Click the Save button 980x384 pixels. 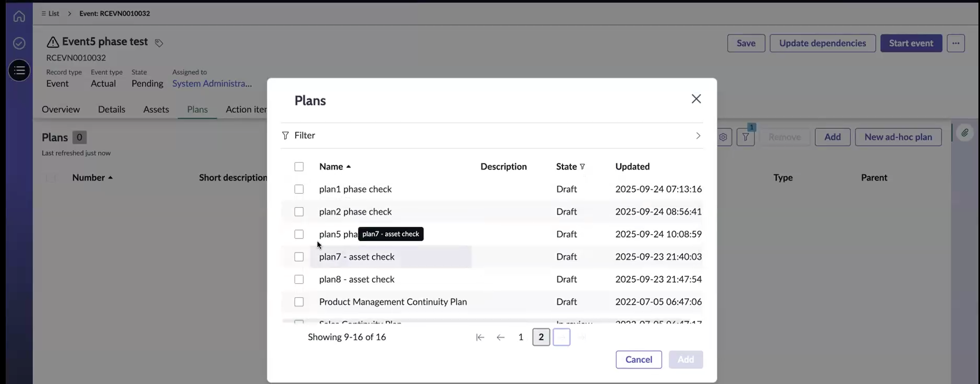coord(746,43)
